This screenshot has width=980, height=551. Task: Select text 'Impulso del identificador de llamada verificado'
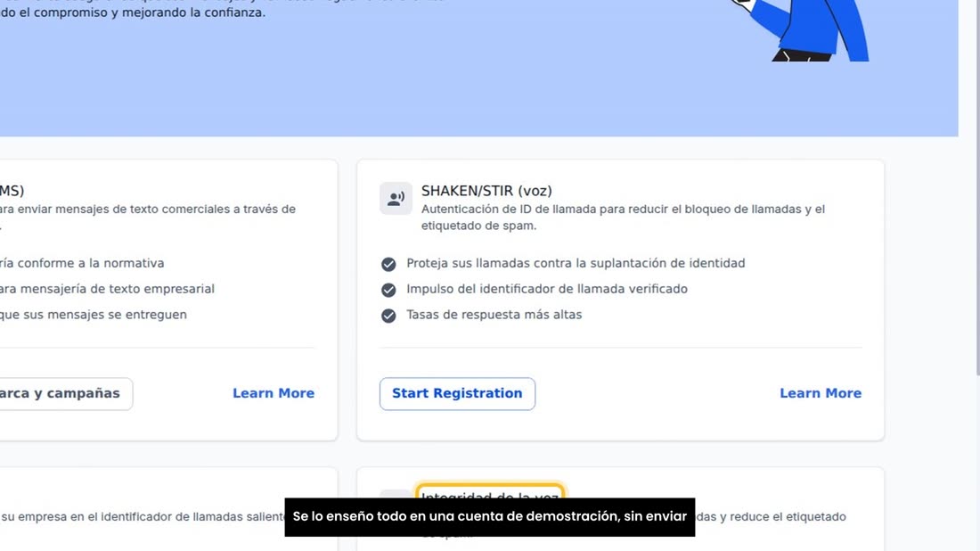pyautogui.click(x=547, y=289)
